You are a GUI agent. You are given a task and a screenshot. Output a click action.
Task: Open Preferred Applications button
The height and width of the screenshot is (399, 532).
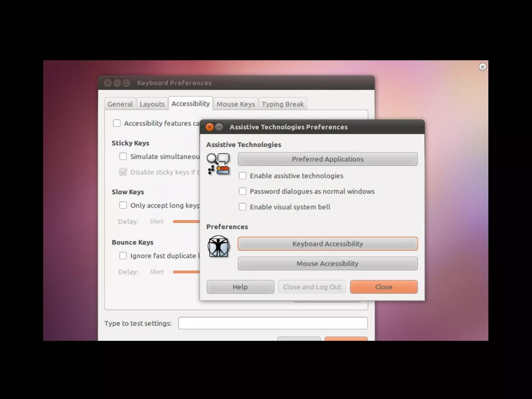point(328,159)
